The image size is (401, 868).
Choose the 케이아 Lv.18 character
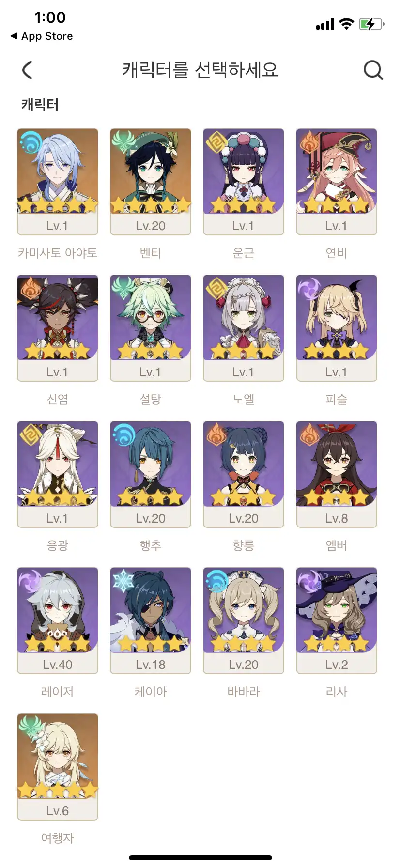point(151,620)
